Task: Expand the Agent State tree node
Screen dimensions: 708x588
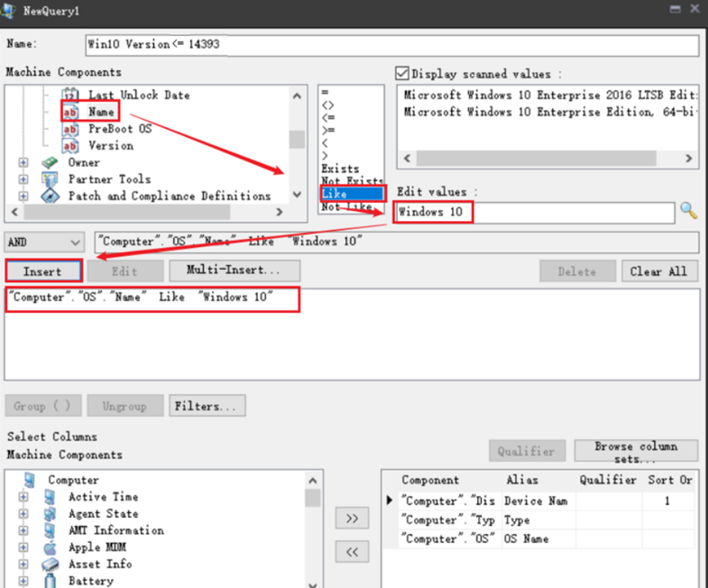Action: pyautogui.click(x=23, y=514)
